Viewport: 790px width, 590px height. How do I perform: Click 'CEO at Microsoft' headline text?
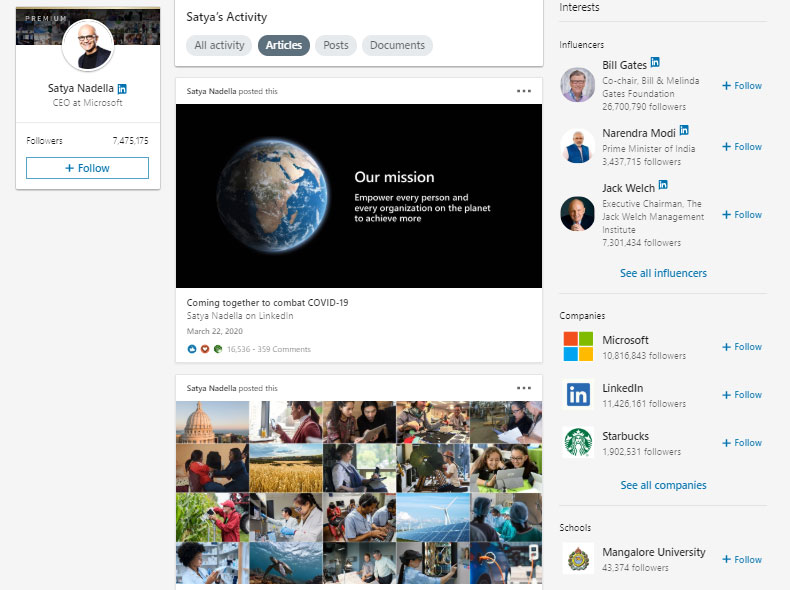click(x=88, y=103)
